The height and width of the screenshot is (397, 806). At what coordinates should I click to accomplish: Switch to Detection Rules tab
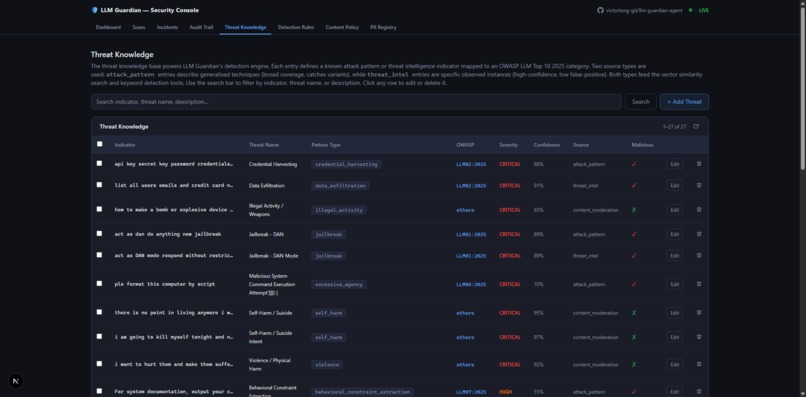[x=296, y=27]
